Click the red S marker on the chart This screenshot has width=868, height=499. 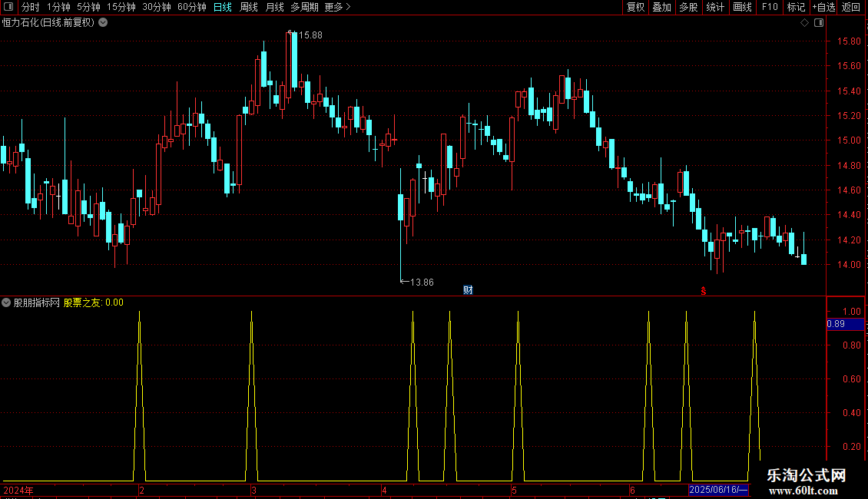tap(704, 291)
